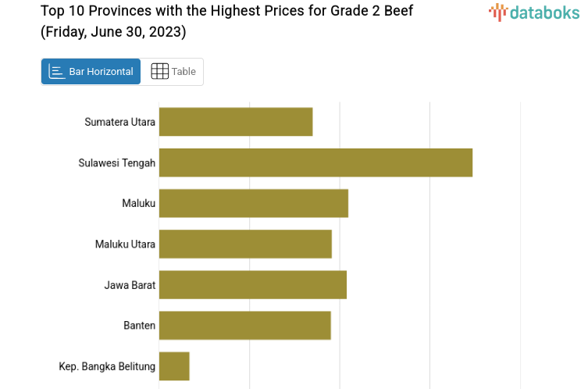Click the Banten axis label

(x=139, y=325)
